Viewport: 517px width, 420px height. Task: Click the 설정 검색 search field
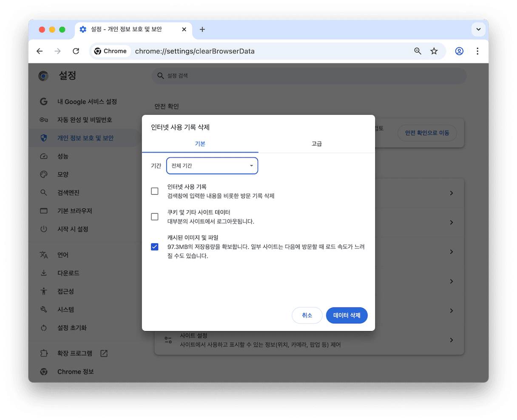point(309,76)
